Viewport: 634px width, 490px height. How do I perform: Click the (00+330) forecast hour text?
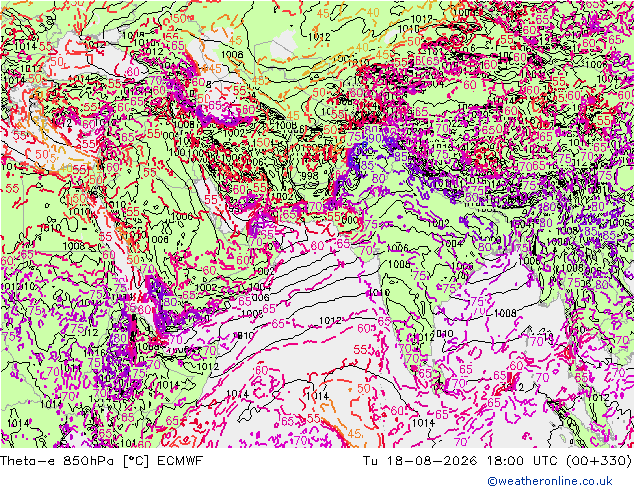tap(598, 460)
